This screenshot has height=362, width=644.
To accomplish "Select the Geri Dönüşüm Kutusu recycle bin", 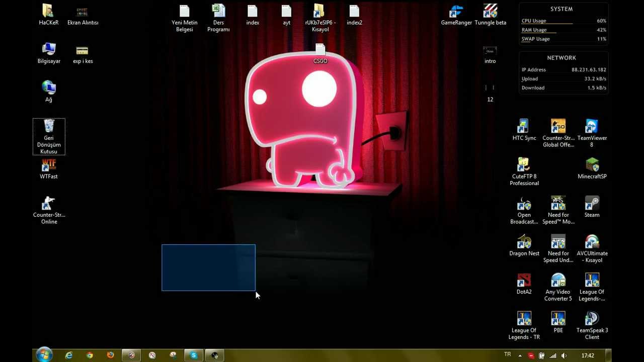I will [49, 137].
